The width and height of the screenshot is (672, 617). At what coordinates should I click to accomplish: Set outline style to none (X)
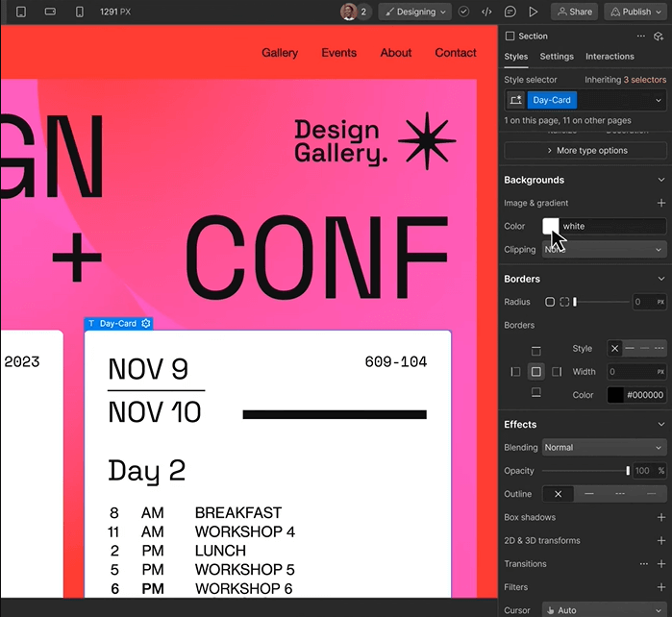coord(559,494)
